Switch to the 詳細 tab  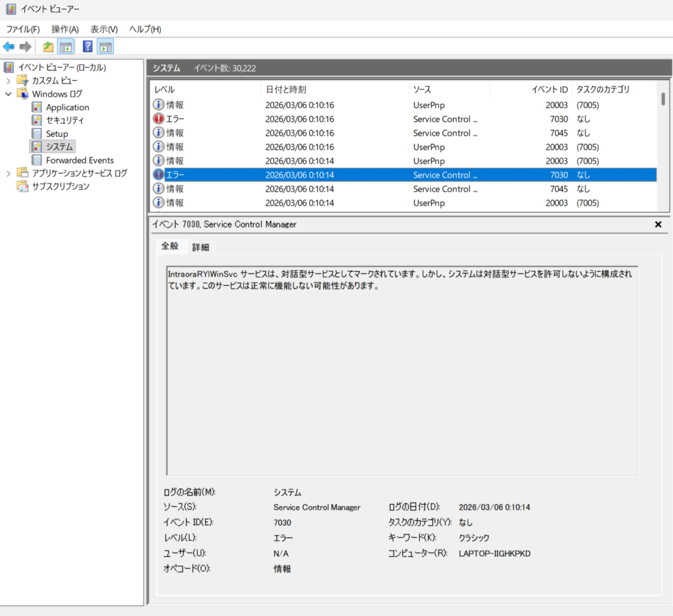pyautogui.click(x=200, y=247)
